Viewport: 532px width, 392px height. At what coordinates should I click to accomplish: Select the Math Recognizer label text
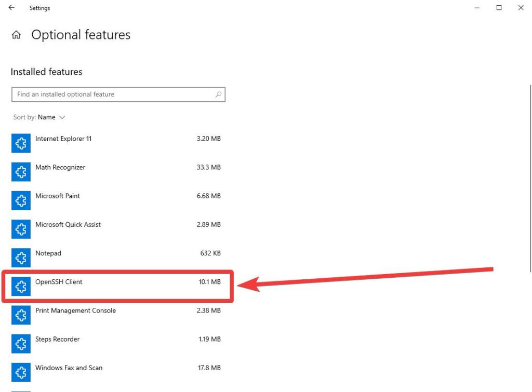coord(60,168)
